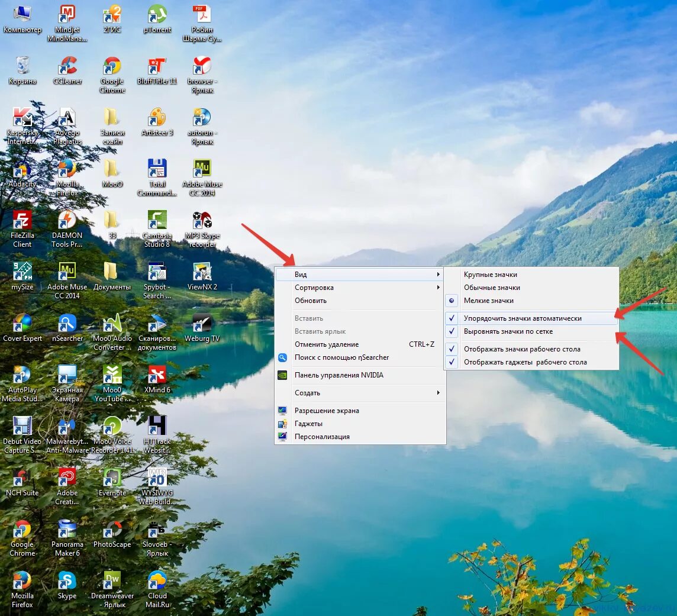
Task: Select the HTTrack Website icon
Action: [157, 435]
